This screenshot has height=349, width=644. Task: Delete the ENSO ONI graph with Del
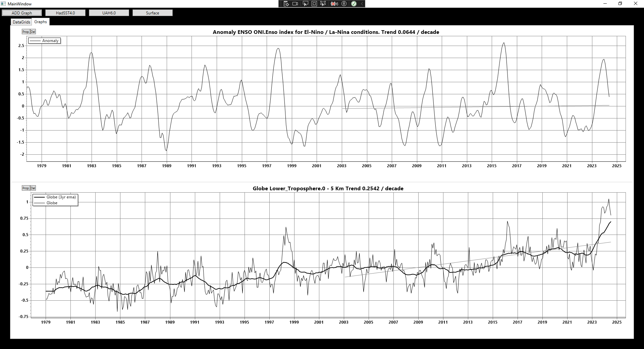point(33,32)
